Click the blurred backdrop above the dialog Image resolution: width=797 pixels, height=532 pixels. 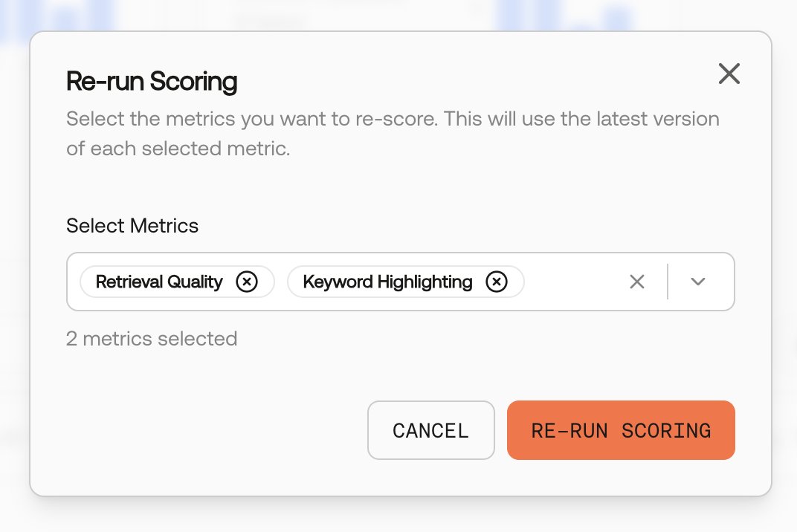(398, 14)
